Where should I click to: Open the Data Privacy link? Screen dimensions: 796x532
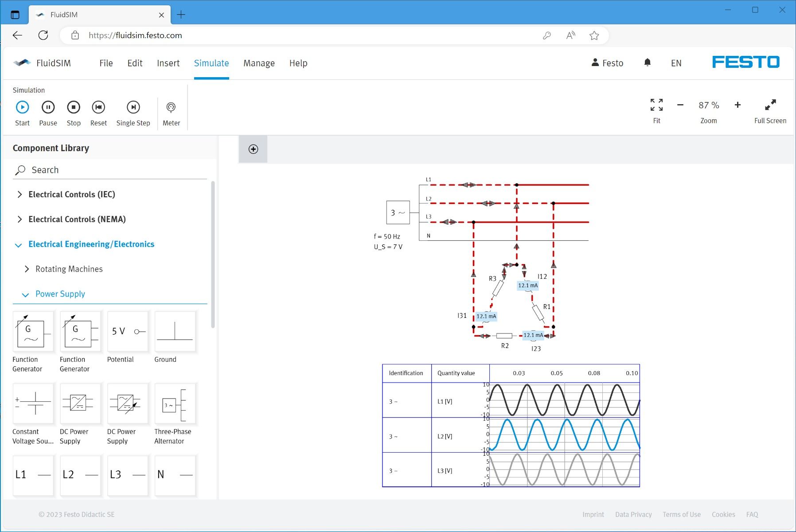point(633,514)
